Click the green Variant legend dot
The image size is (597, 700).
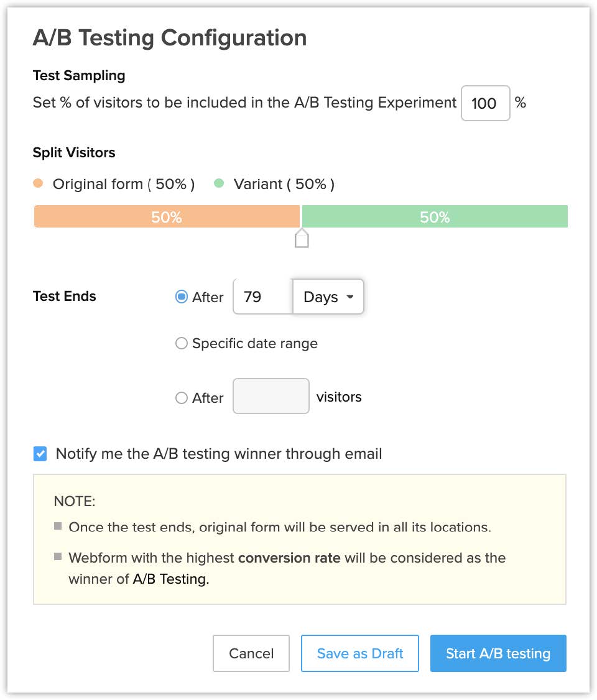pyautogui.click(x=219, y=184)
